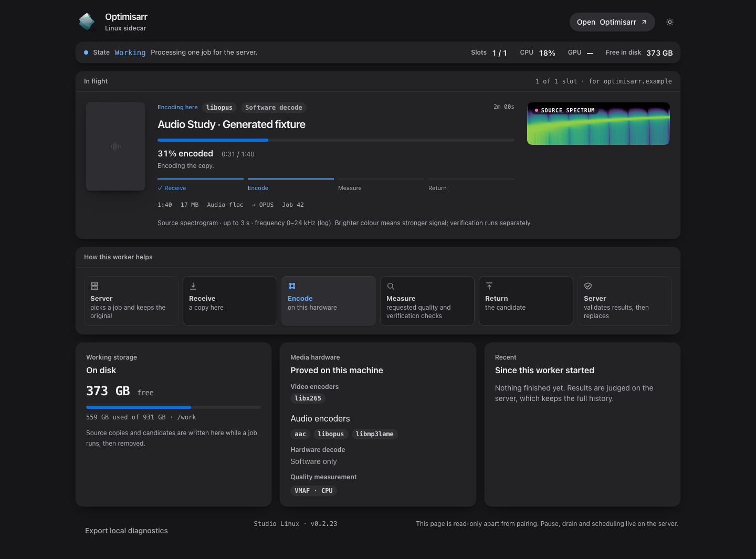
Task: Click the 'VMAF · CPU' quality measurement chip
Action: [313, 491]
